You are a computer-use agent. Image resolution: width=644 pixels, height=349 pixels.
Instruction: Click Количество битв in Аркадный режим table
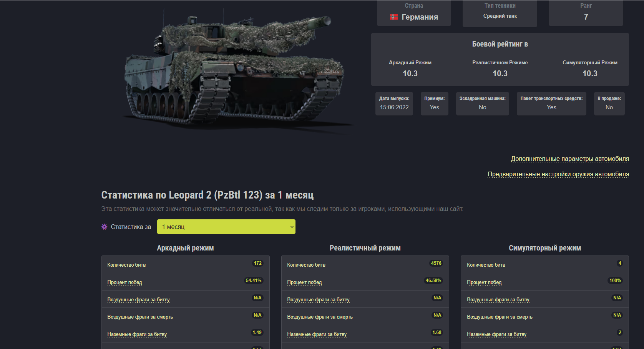[126, 265]
